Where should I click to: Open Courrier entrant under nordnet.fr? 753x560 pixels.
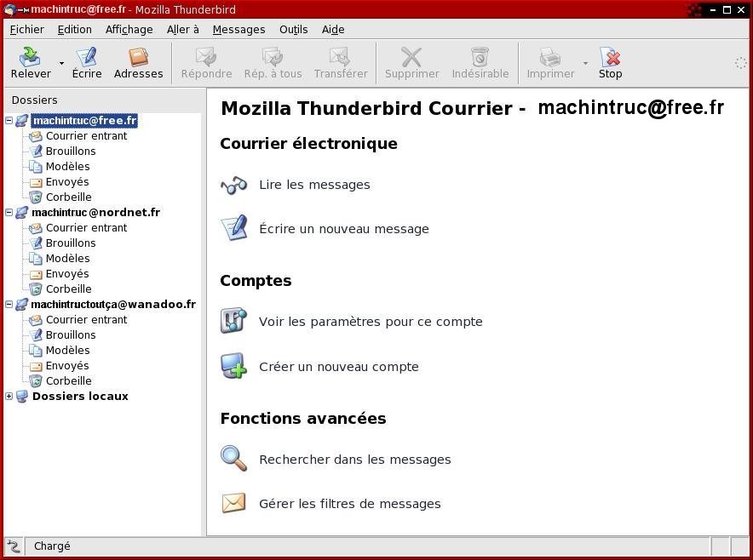tap(86, 228)
